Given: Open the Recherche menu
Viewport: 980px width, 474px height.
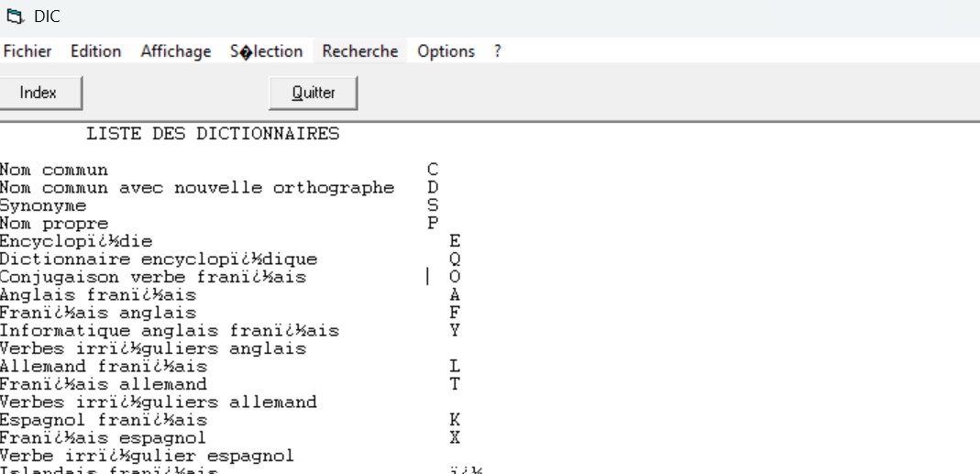Looking at the screenshot, I should click(360, 51).
